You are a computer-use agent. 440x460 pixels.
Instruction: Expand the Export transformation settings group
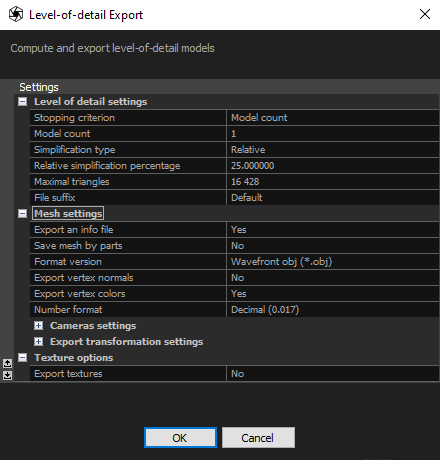tap(38, 342)
